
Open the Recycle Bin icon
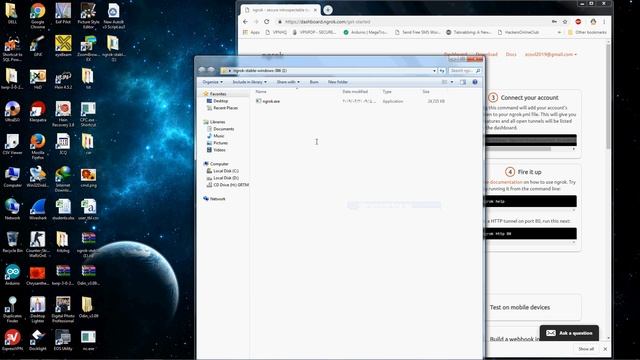12,242
